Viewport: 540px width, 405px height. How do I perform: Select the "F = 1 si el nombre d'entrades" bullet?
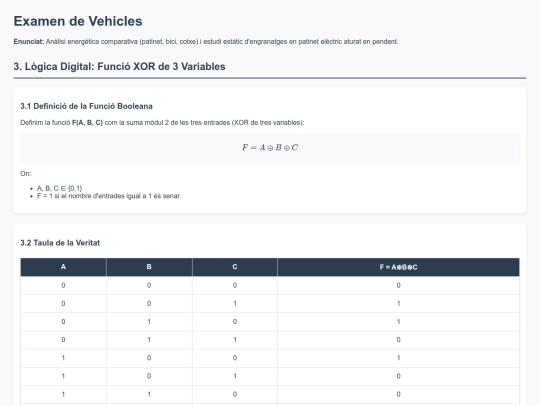(109, 196)
